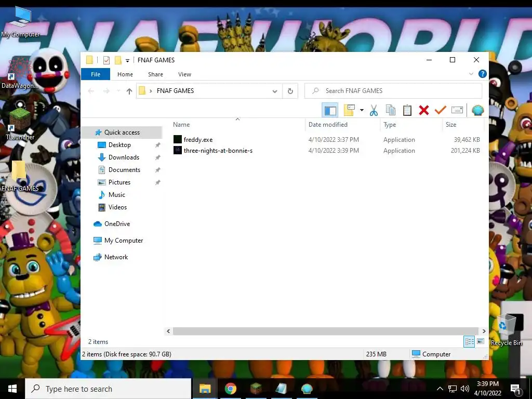Viewport: 532px width, 399px height.
Task: Open Google Chrome from the taskbar
Action: pos(230,389)
